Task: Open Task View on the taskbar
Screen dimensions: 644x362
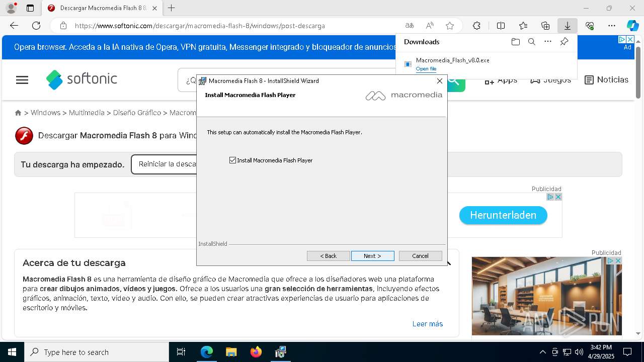Action: pyautogui.click(x=181, y=352)
